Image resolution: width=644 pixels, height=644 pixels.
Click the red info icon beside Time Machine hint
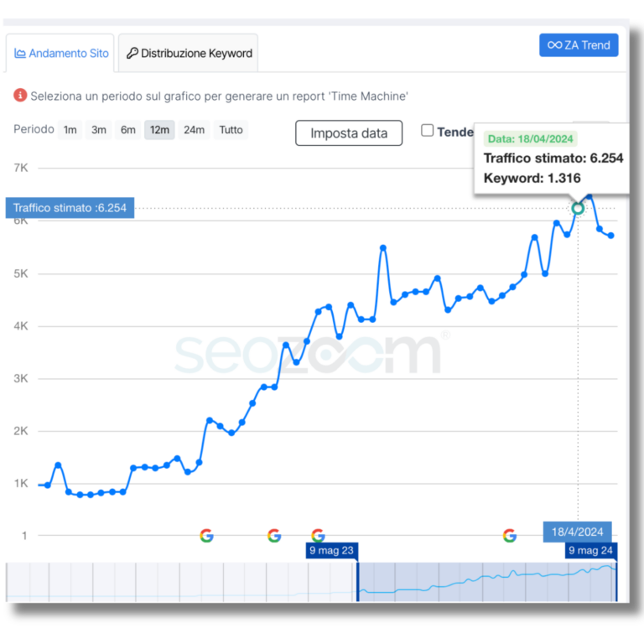(x=20, y=96)
